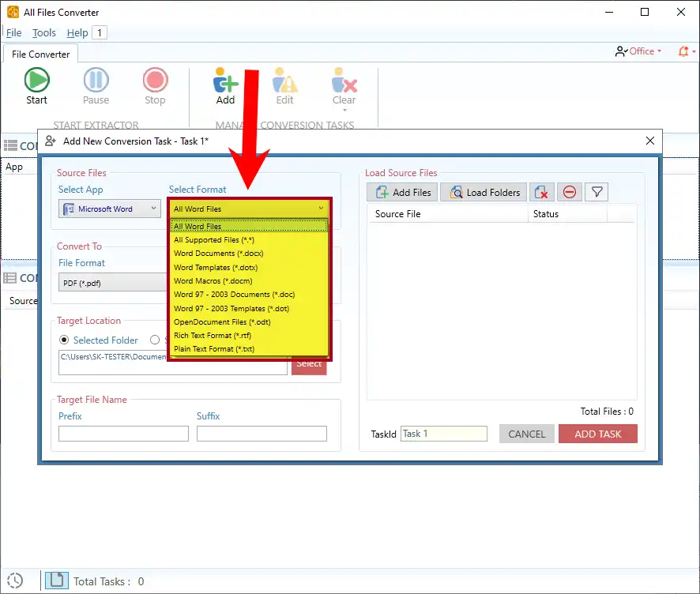Click the Add Files button
This screenshot has height=594, width=700.
(x=403, y=193)
